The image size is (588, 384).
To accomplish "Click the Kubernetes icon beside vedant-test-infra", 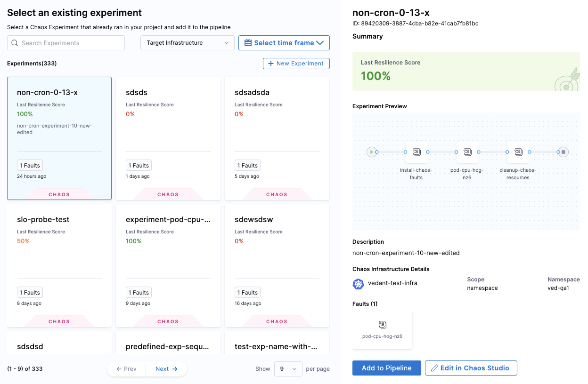I will pyautogui.click(x=358, y=284).
